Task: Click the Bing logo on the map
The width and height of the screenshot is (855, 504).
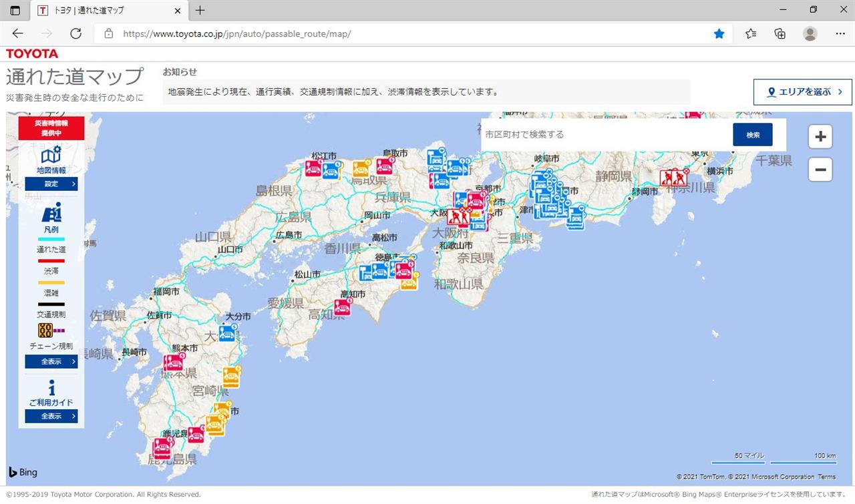Action: pyautogui.click(x=23, y=472)
